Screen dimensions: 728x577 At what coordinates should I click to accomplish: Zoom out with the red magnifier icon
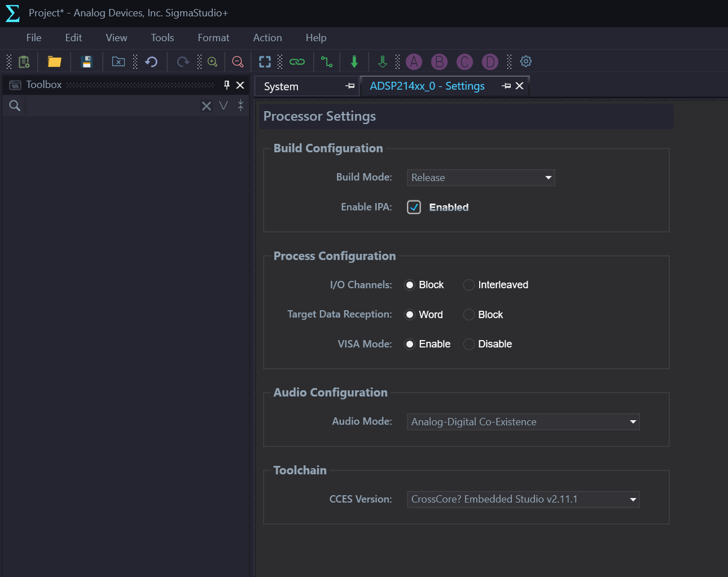238,61
